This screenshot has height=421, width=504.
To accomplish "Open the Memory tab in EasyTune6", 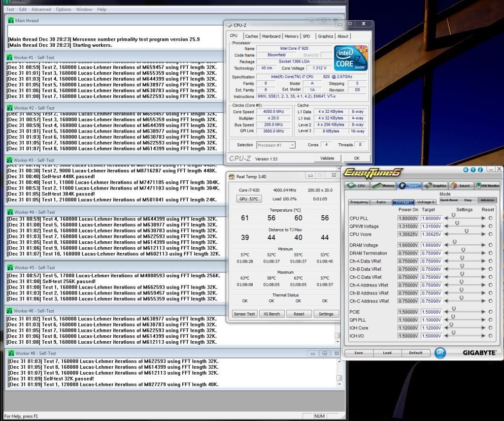I will [x=383, y=186].
